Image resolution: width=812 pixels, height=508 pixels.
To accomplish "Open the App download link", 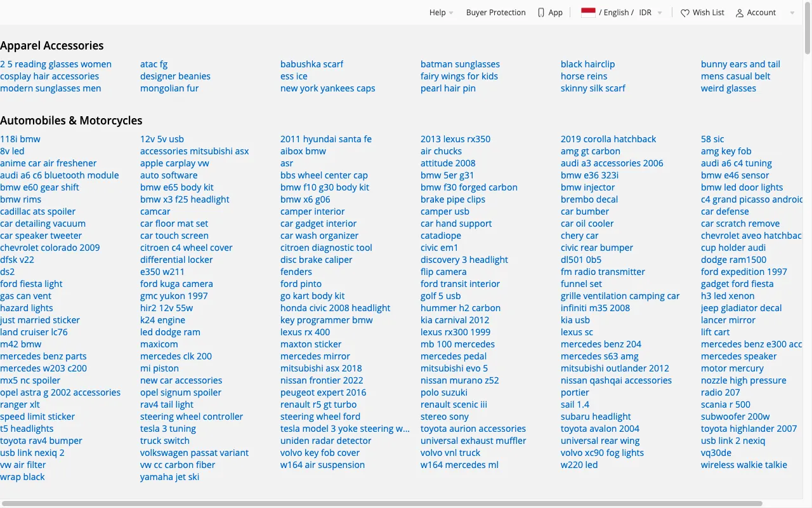I will [x=556, y=13].
